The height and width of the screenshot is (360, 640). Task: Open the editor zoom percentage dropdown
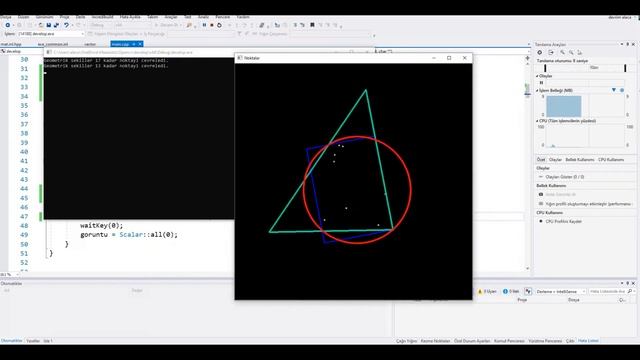pyautogui.click(x=9, y=275)
